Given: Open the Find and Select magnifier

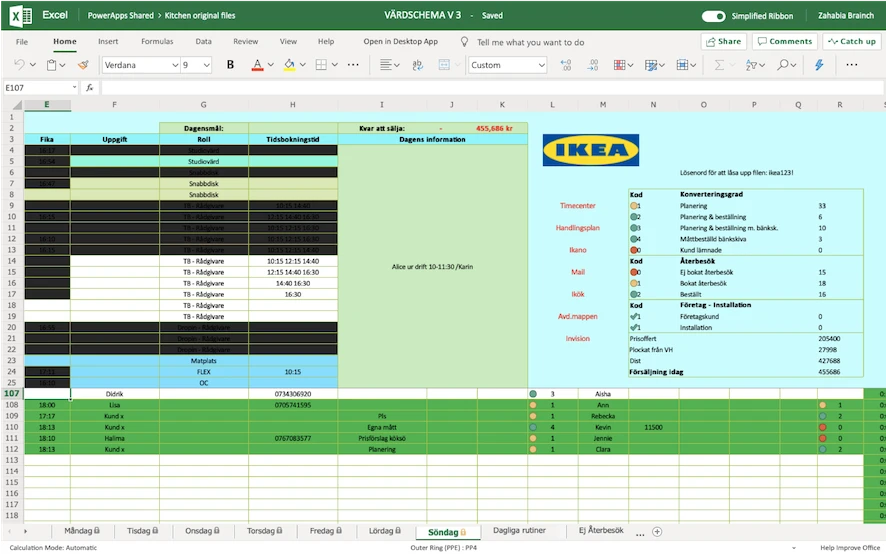Looking at the screenshot, I should tap(784, 65).
